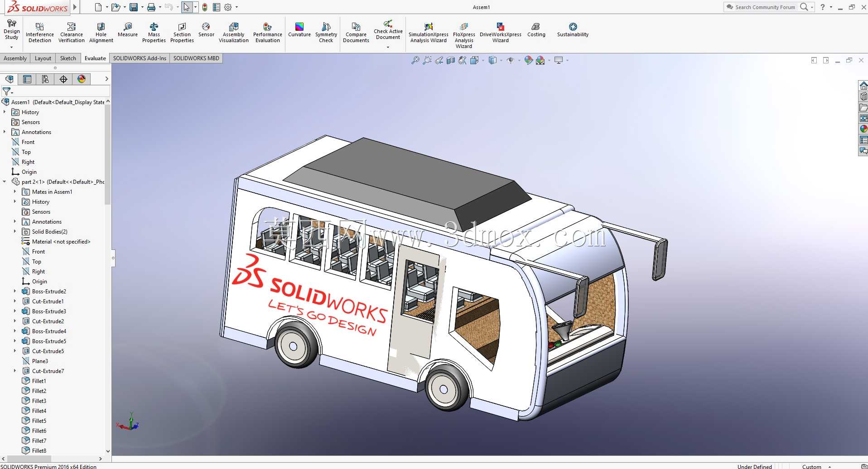868x469 pixels.
Task: Open the Help question mark menu
Action: pyautogui.click(x=823, y=7)
